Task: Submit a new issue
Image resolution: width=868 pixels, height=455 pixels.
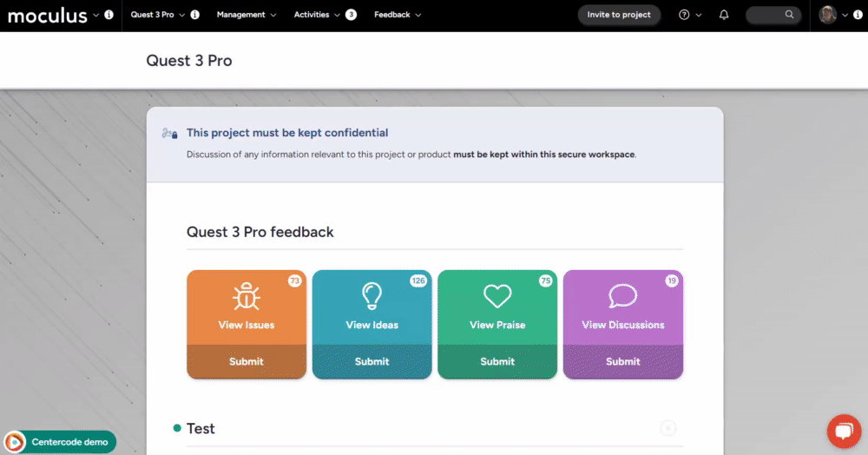Action: [247, 361]
